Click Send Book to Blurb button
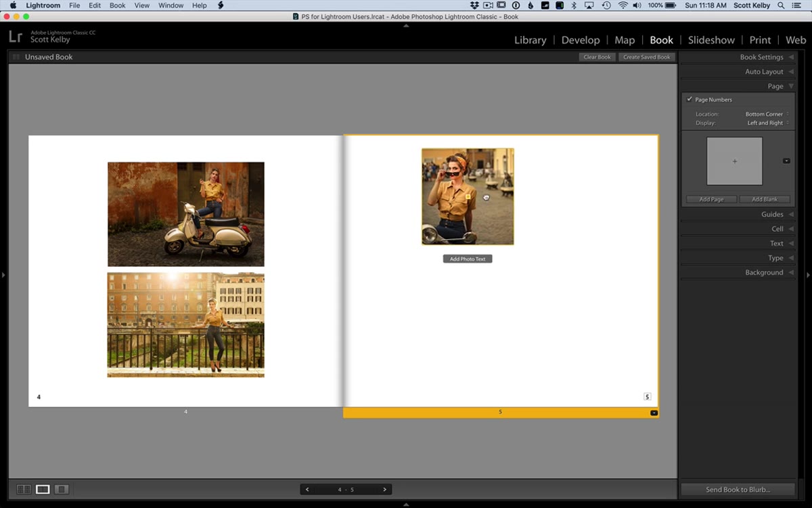 pyautogui.click(x=738, y=490)
